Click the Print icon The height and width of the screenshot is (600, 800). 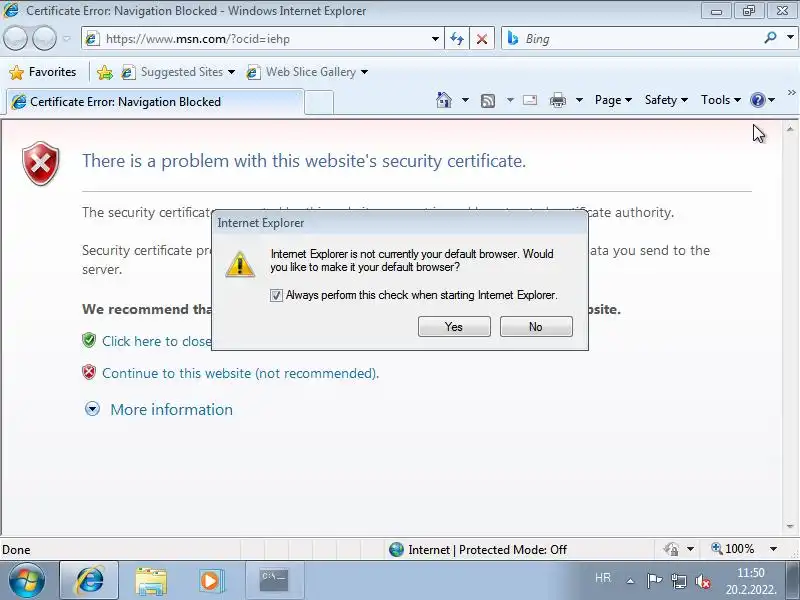point(558,100)
